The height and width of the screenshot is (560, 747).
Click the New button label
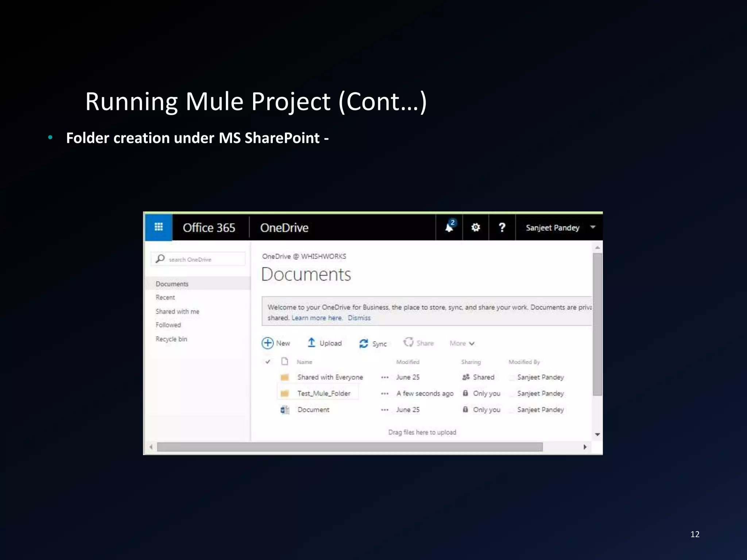[283, 343]
